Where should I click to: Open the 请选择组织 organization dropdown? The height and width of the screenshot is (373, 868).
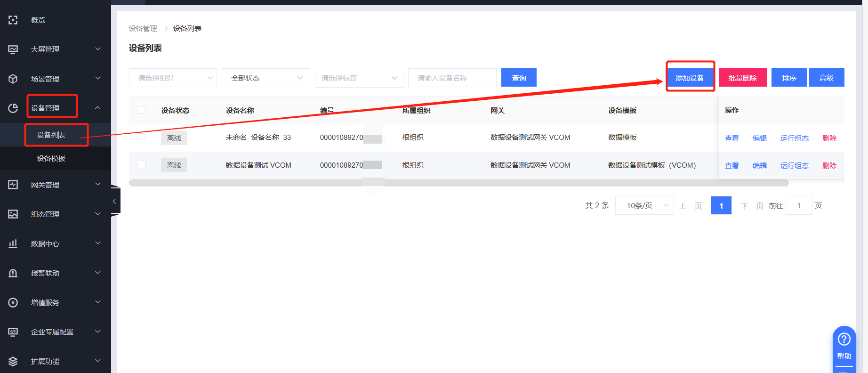(x=173, y=78)
